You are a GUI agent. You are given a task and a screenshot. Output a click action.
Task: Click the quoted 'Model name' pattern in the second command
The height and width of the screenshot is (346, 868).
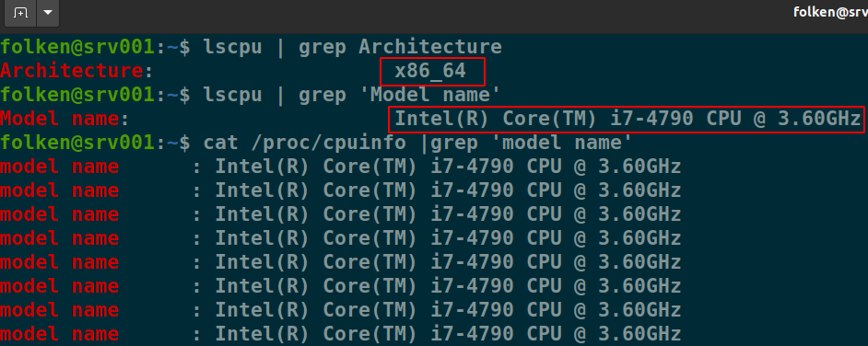pyautogui.click(x=429, y=95)
